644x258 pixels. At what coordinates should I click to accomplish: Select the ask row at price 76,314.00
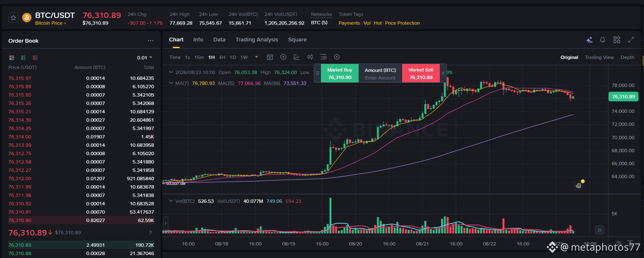click(x=81, y=137)
